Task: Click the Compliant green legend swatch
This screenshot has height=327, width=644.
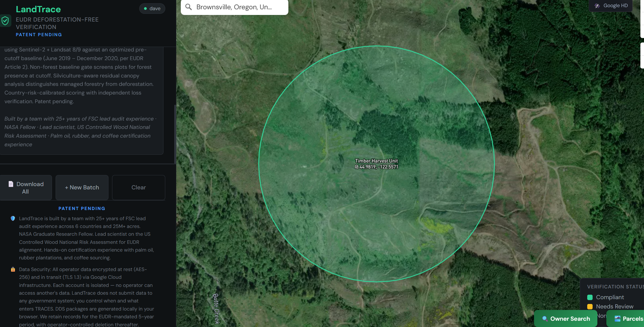Action: (x=590, y=297)
